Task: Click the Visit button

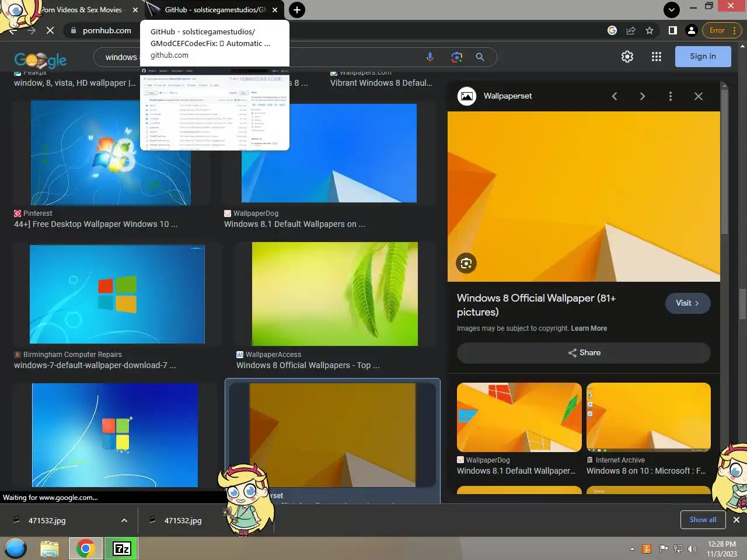Action: (687, 303)
